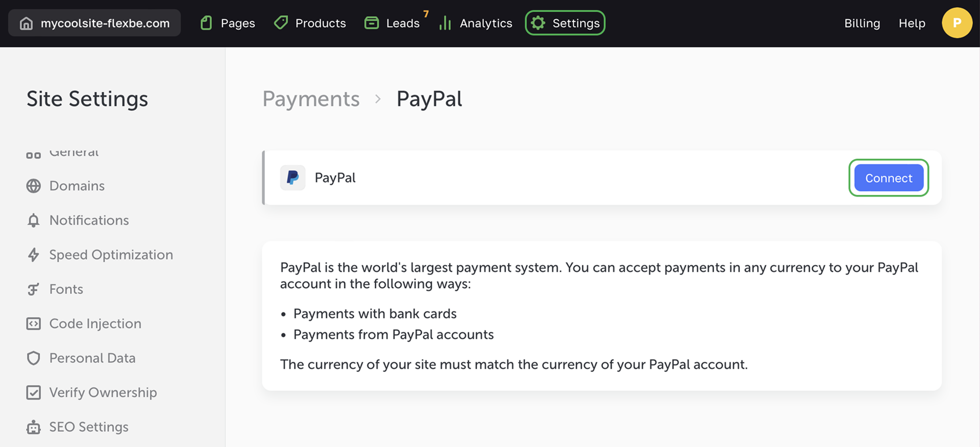
Task: Go back to Payments breadcrumb
Action: point(311,99)
